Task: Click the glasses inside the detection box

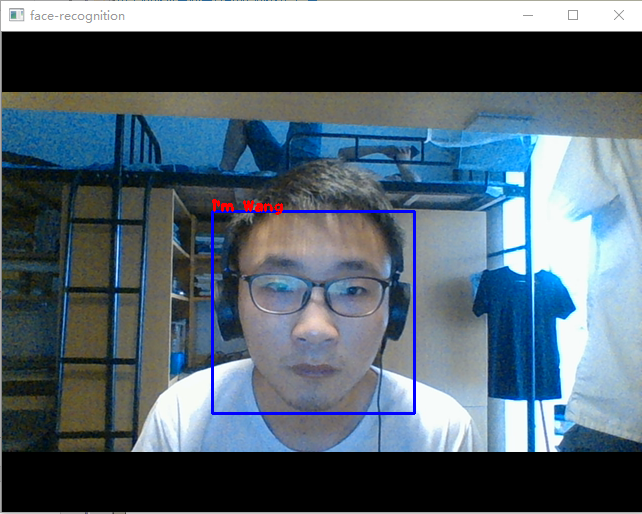Action: [314, 295]
